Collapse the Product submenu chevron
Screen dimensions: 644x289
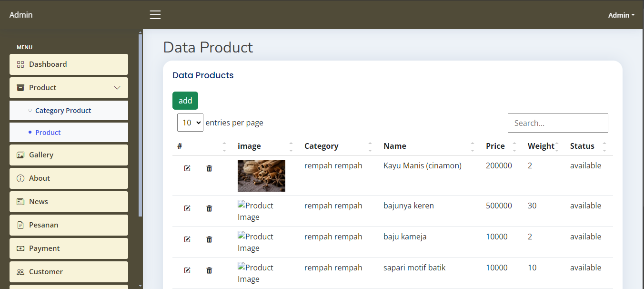(117, 88)
